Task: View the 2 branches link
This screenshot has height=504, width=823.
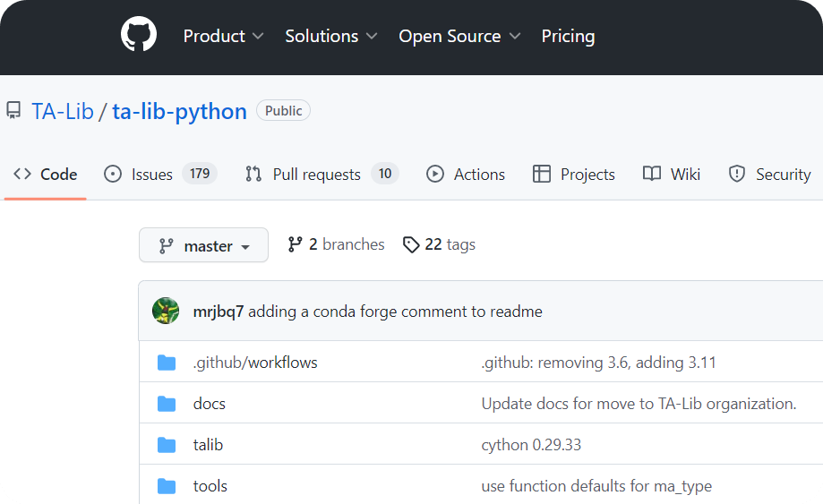Action: point(336,244)
